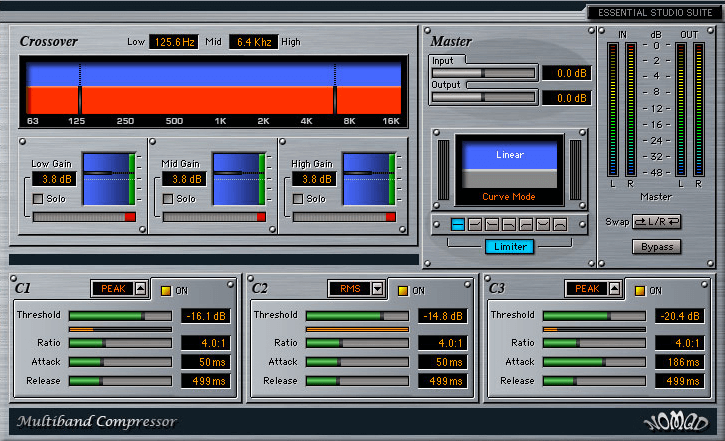Screen dimensions: 725x441
Task: Select the third curve mode icon
Action: [x=491, y=224]
